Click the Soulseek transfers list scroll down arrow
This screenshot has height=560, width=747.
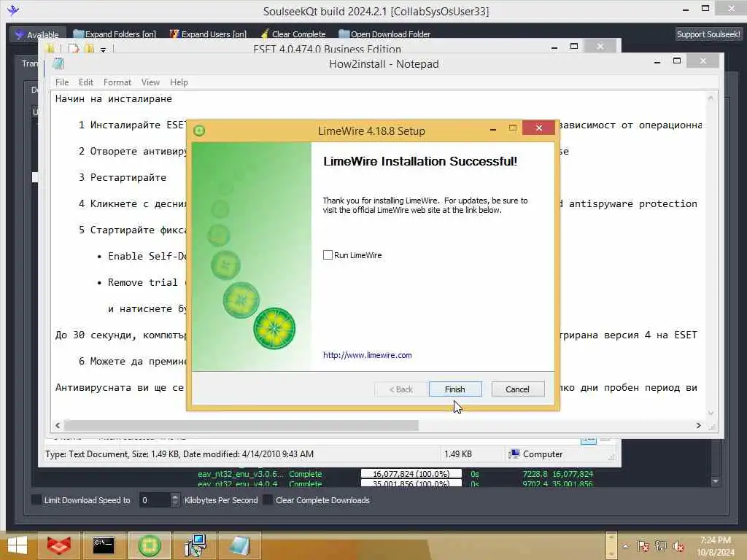[x=715, y=482]
